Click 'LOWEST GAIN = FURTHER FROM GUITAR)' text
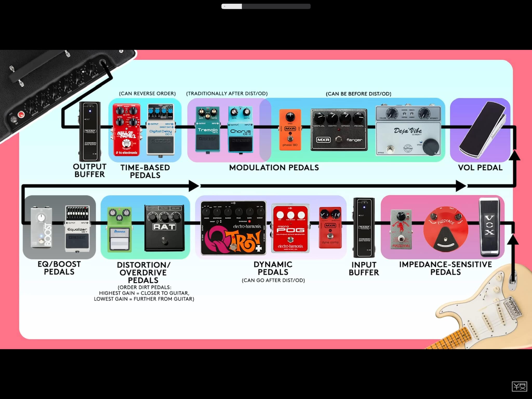Screen dimensions: 532x399 coord(144,299)
